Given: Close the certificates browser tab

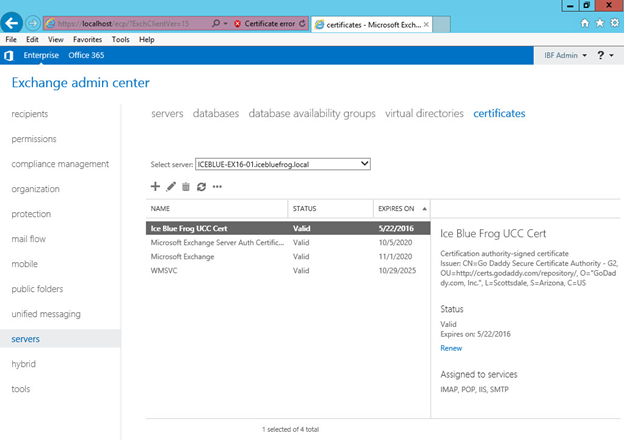Looking at the screenshot, I should 426,24.
